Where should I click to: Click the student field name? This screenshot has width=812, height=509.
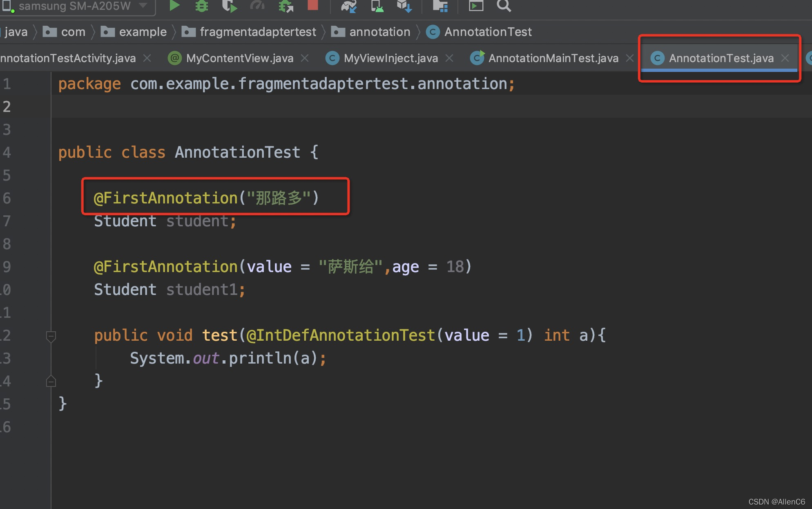pyautogui.click(x=197, y=221)
